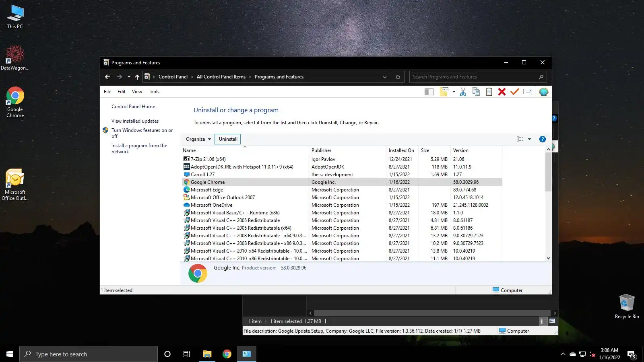
Task: Switch to large thumbnails view in background window
Action: click(552, 321)
